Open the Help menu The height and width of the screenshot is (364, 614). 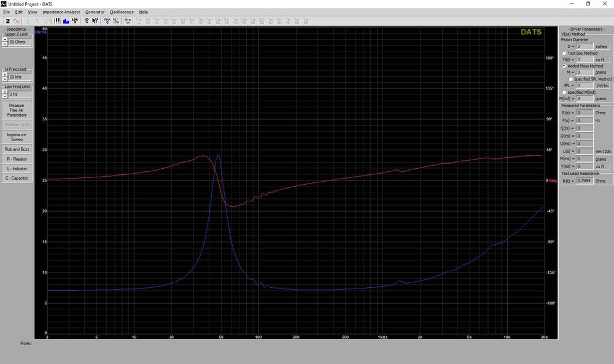coord(143,12)
